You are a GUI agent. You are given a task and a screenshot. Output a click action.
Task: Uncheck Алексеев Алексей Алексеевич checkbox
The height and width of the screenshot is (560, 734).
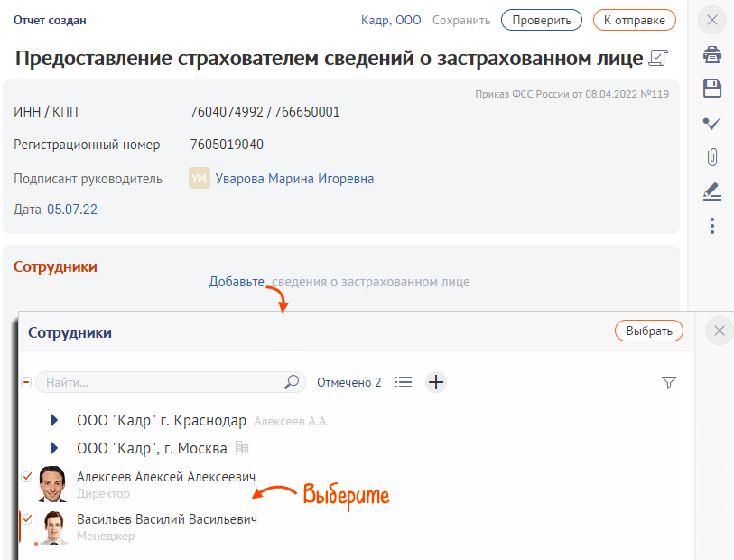click(x=27, y=477)
